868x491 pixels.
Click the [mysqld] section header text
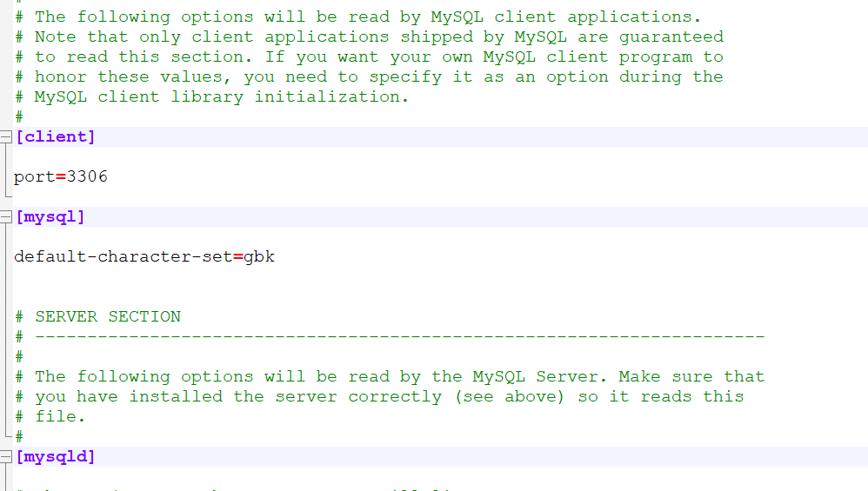click(x=56, y=457)
